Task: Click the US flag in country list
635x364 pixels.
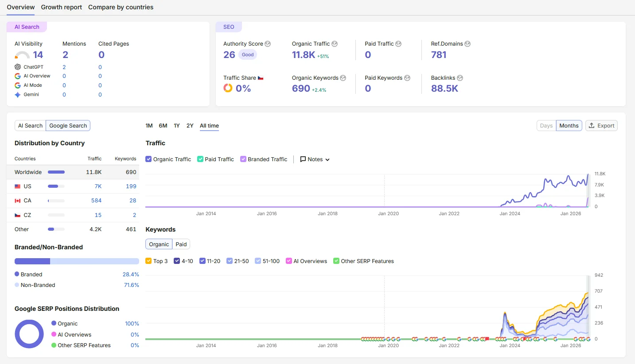Action: [18, 186]
